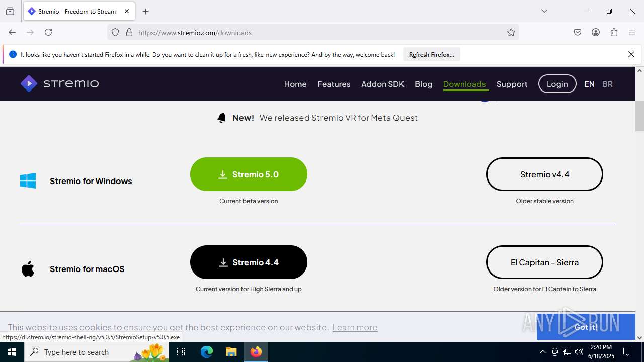
Task: Open the Firefox hamburger application menu
Action: pyautogui.click(x=632, y=32)
